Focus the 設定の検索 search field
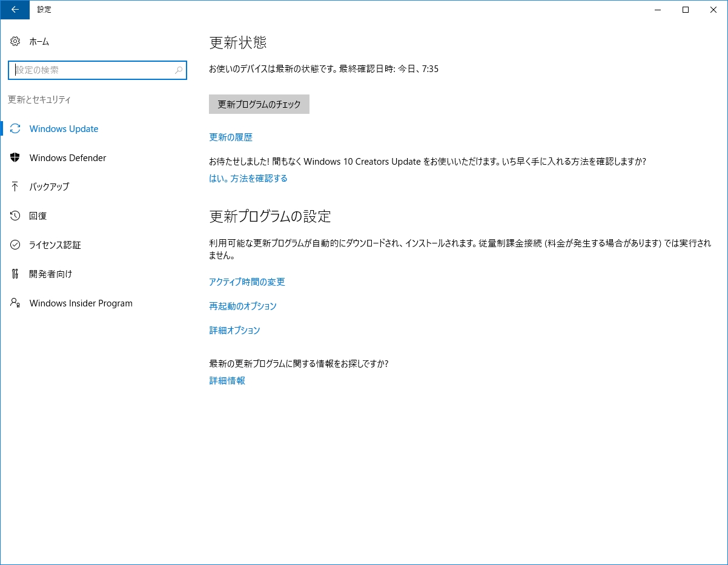 coord(98,70)
